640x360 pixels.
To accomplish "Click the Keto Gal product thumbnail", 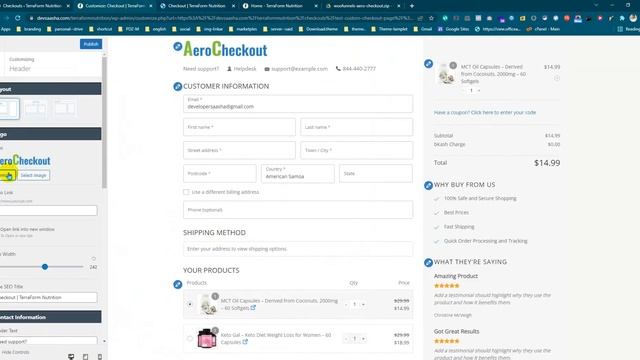I will (207, 338).
